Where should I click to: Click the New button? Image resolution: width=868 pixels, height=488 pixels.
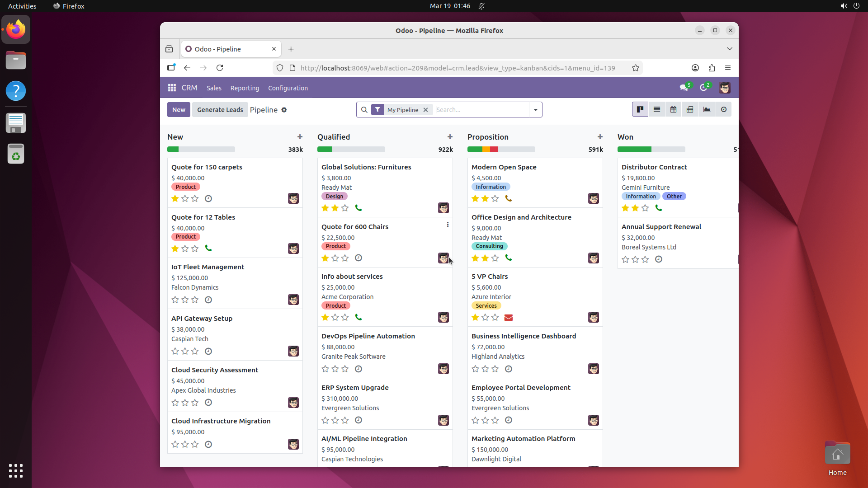click(x=179, y=110)
